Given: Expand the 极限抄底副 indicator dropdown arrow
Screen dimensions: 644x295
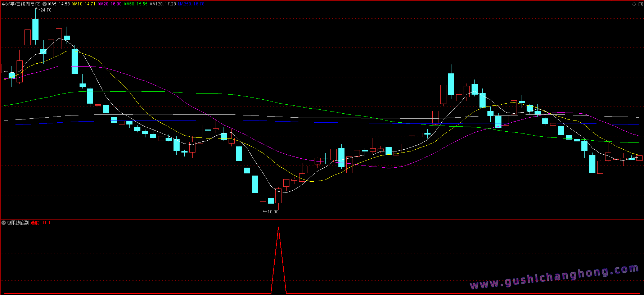Looking at the screenshot, I should pos(4,223).
